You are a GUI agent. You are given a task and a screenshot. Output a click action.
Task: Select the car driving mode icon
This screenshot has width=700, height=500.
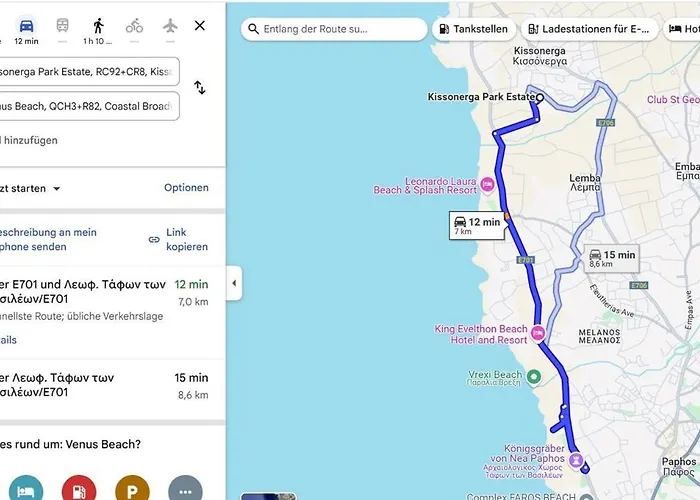(x=26, y=26)
